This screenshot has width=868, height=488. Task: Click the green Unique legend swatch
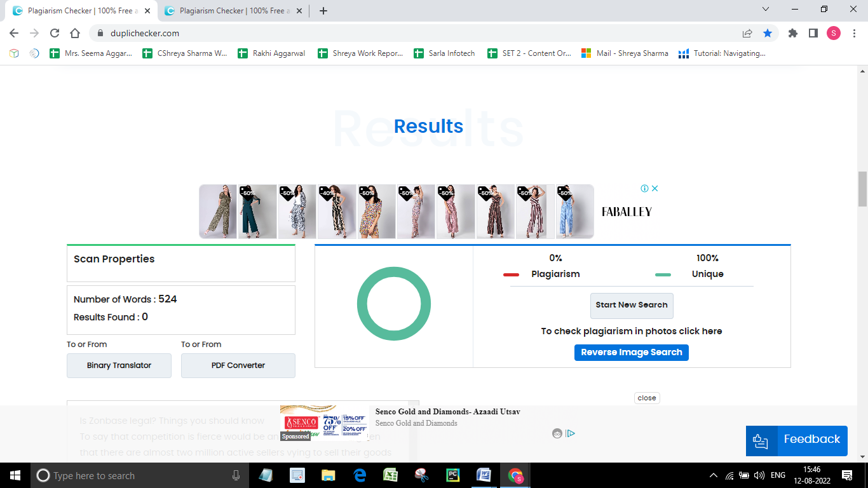pos(663,275)
